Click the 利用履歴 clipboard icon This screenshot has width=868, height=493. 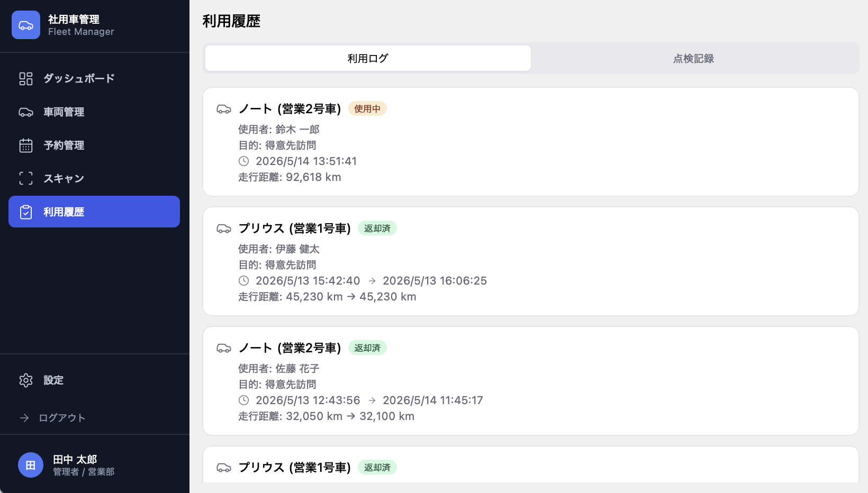point(26,212)
